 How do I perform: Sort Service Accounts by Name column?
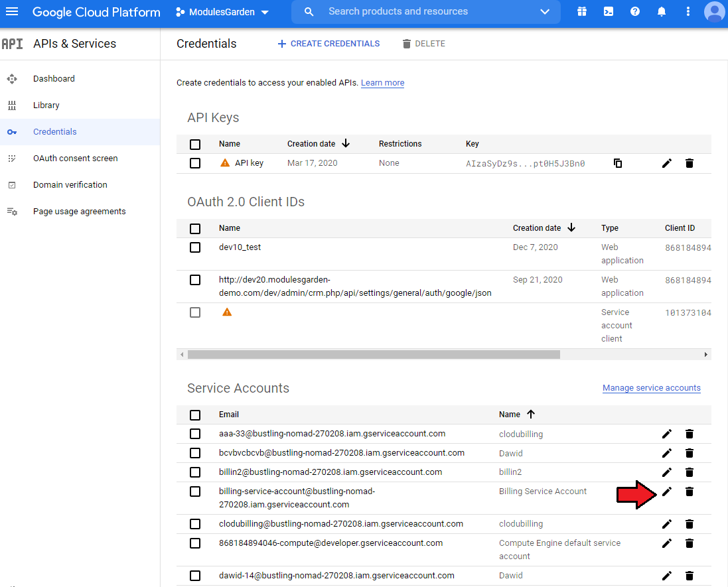517,415
